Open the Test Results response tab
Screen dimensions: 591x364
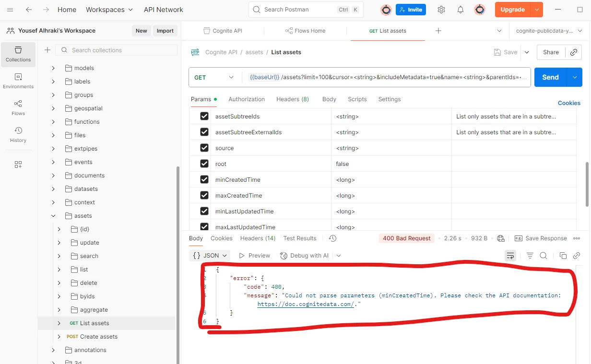(300, 238)
